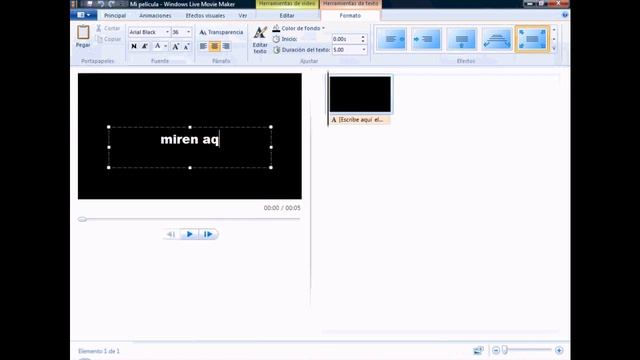Toggle italic (K) formatting
Image resolution: width=640 pixels, height=360 pixels.
144,46
